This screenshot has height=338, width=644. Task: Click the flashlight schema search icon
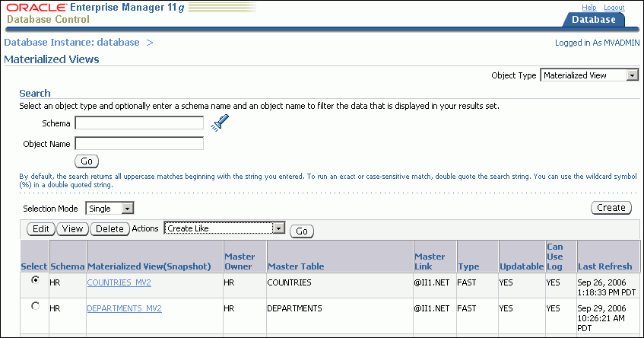(x=220, y=123)
